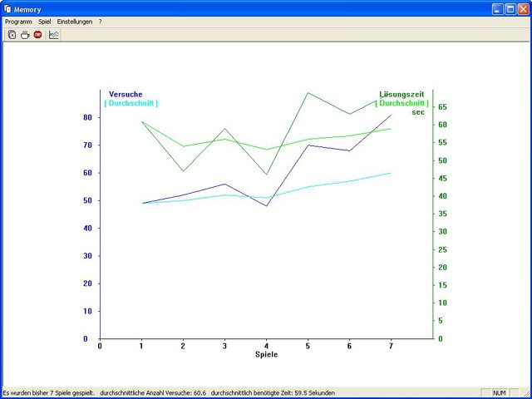Click the Spiele x-axis title
Image resolution: width=532 pixels, height=399 pixels.
coord(266,355)
